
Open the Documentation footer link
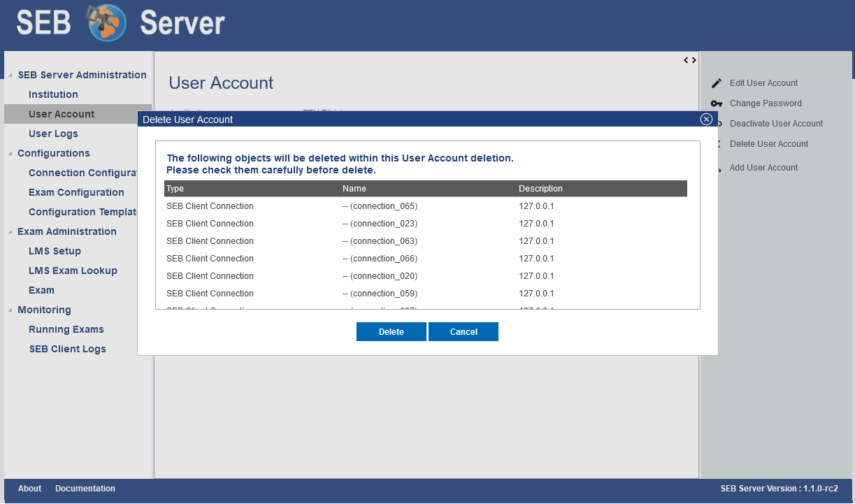tap(85, 489)
